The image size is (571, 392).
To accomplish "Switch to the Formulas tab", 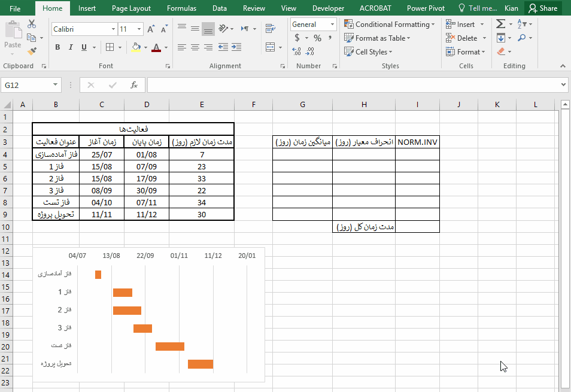I will 181,8.
